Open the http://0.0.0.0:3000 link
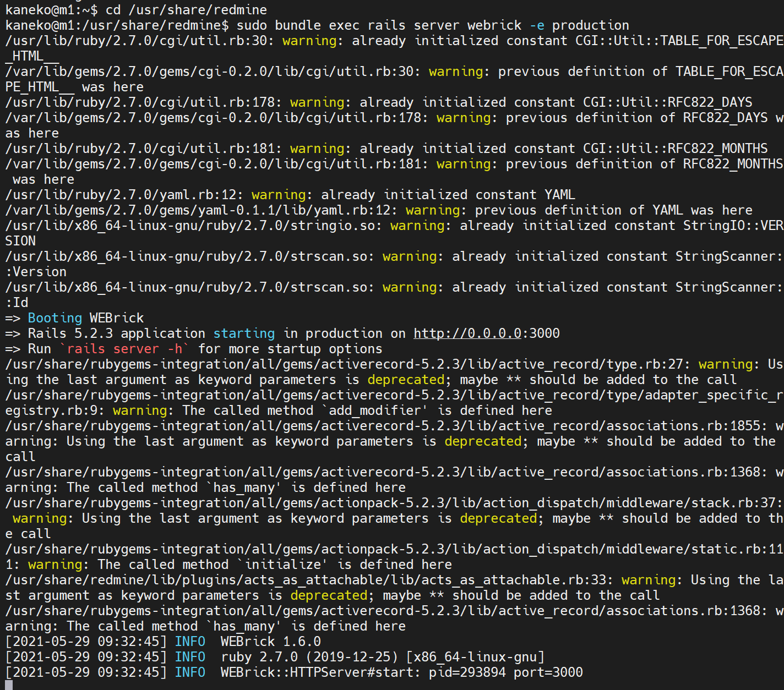Screen dimensions: 784x690 point(487,333)
